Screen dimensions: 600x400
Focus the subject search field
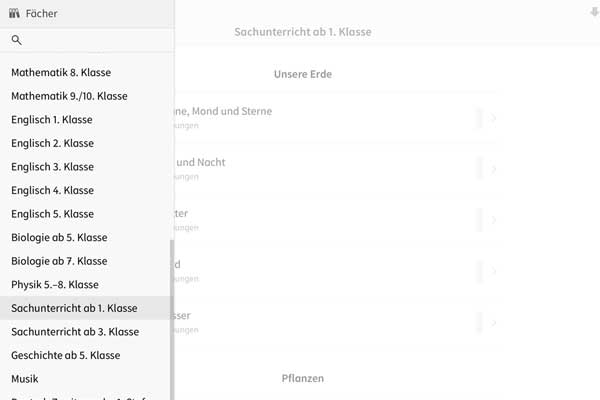pyautogui.click(x=95, y=40)
